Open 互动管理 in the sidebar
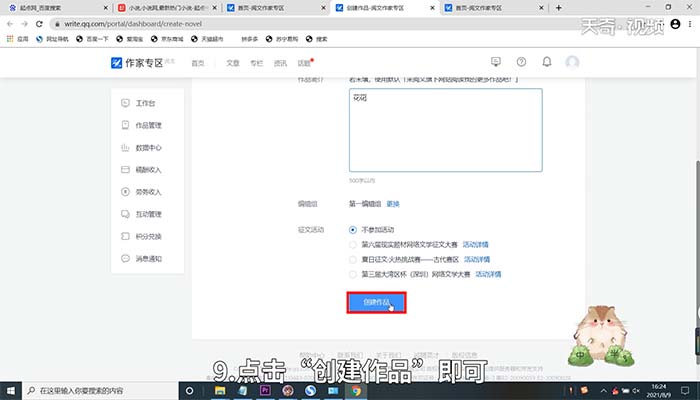The width and height of the screenshot is (700, 400). (x=142, y=214)
